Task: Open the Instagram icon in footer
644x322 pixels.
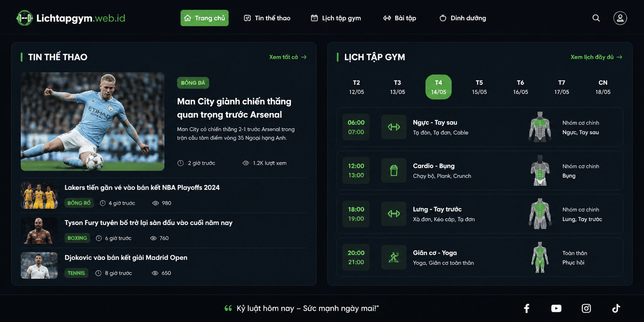Action: pyautogui.click(x=586, y=308)
